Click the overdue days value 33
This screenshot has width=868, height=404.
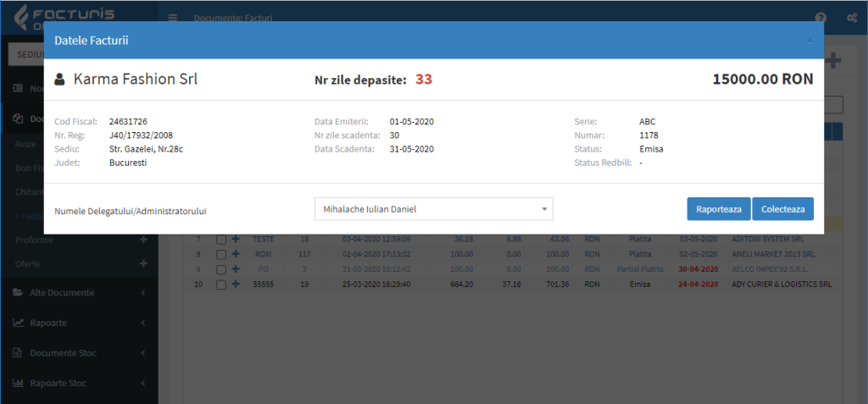point(424,80)
